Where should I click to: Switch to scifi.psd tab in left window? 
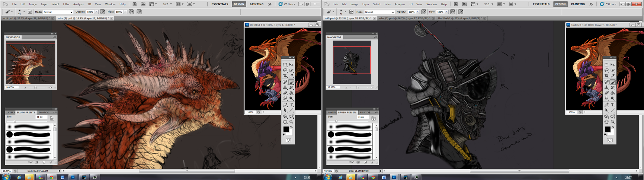pos(26,18)
